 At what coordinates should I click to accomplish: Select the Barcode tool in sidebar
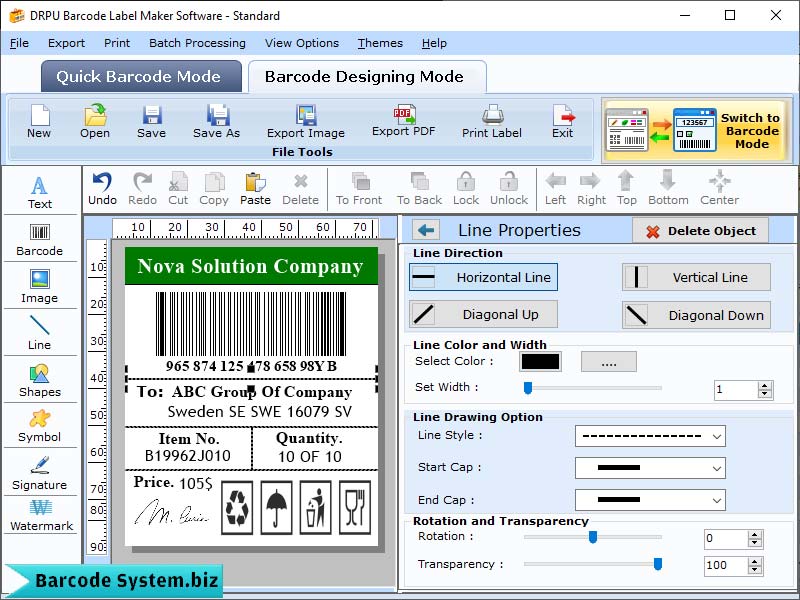(39, 240)
